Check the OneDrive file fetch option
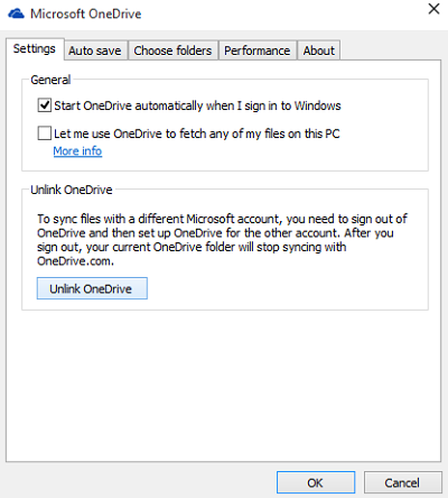The width and height of the screenshot is (448, 498). (44, 133)
